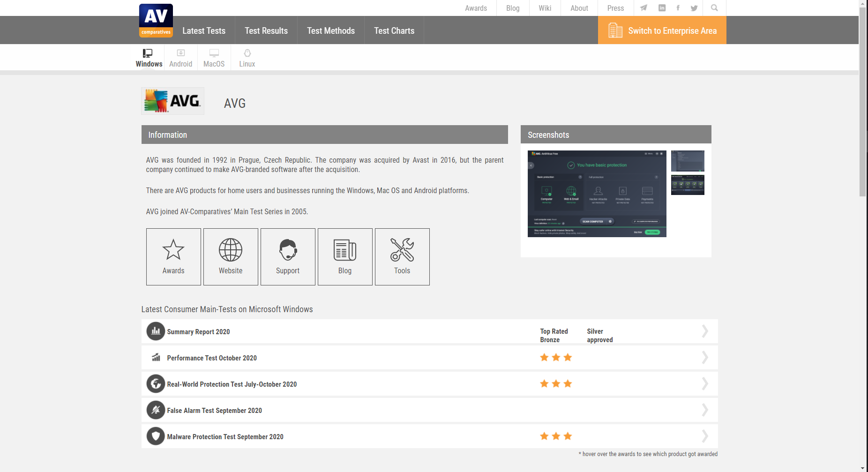Screen dimensions: 868x472
Task: Go to the Wiki top link
Action: [x=545, y=8]
